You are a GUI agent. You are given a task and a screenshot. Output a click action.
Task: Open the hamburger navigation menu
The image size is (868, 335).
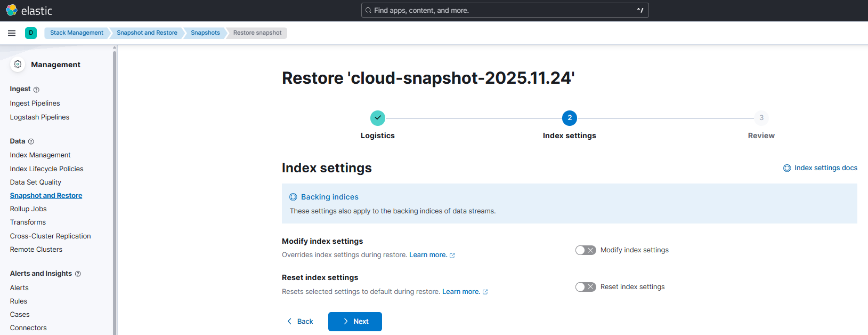click(x=12, y=33)
